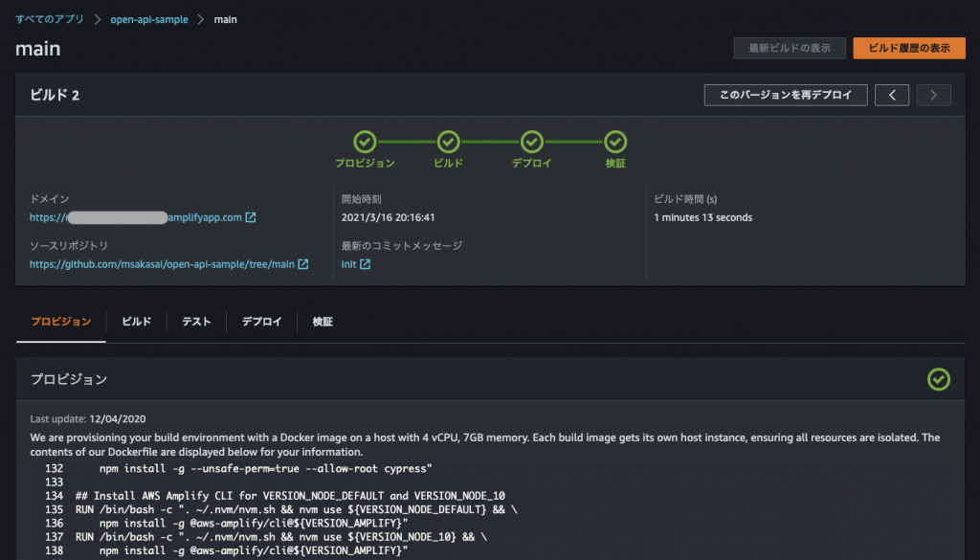Click the ビルド step checkmark icon
This screenshot has height=560, width=980.
(448, 142)
